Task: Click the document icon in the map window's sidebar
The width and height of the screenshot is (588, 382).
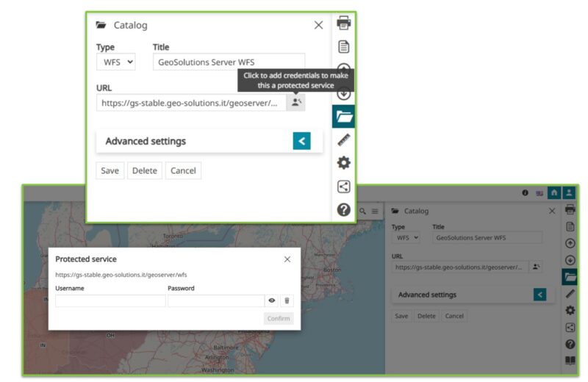Action: point(570,226)
